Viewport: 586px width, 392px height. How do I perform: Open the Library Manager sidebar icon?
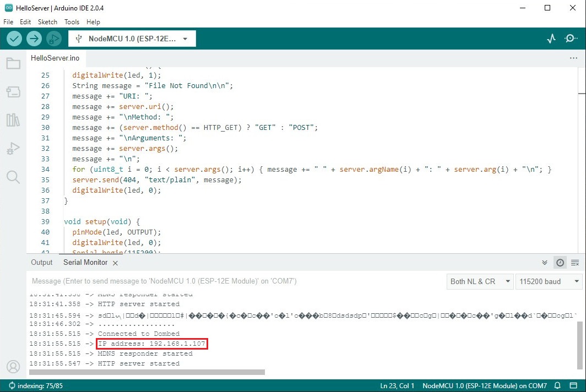click(13, 120)
